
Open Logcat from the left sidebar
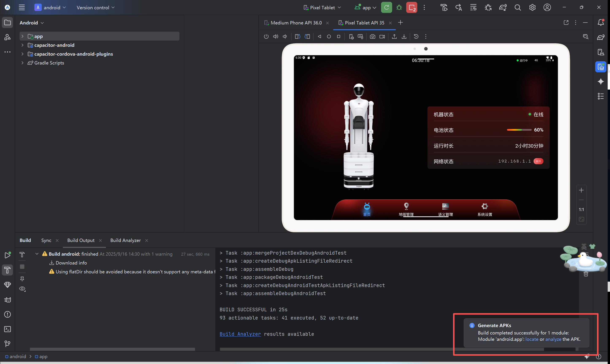[7, 300]
